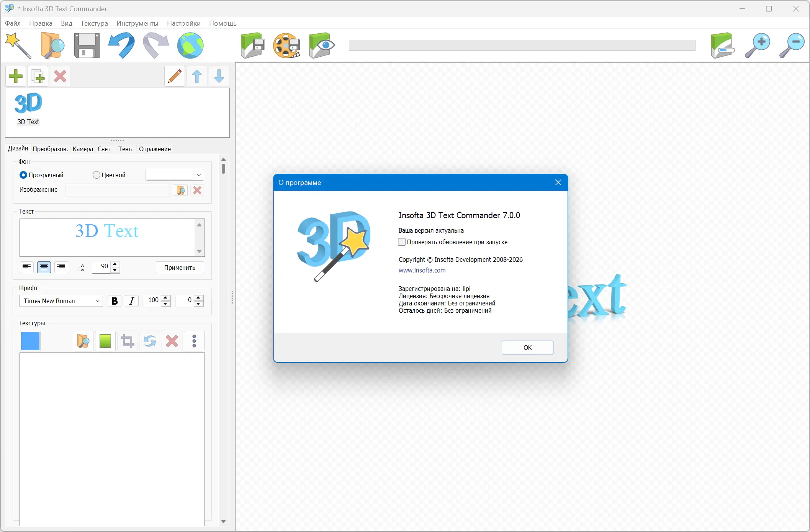Expand the background color dropdown
The width and height of the screenshot is (810, 532).
pos(199,175)
